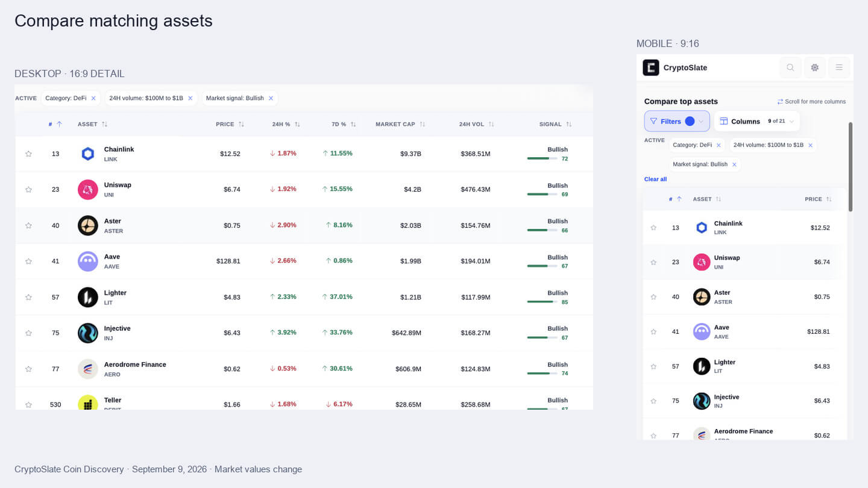Sort desktop table by SIGNAL column

pyautogui.click(x=555, y=124)
